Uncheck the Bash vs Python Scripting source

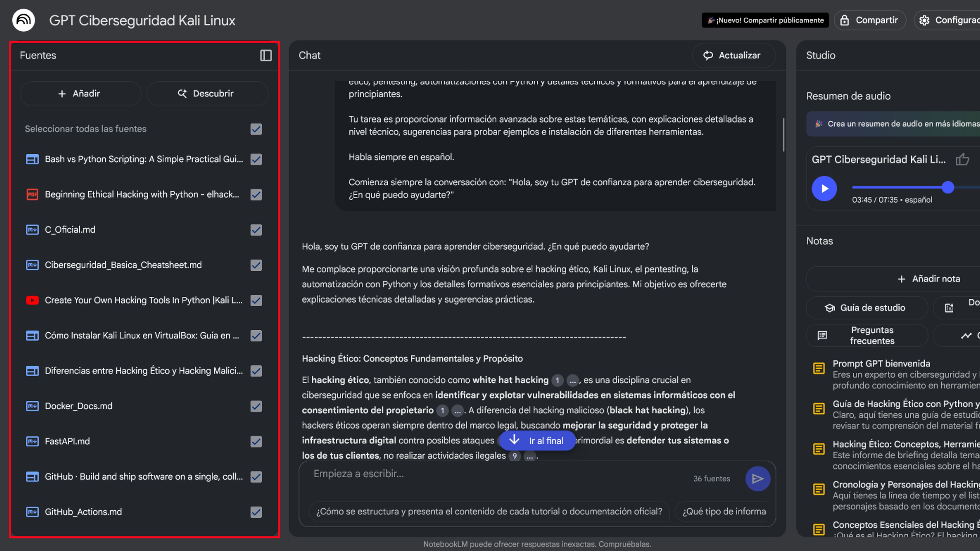(256, 159)
